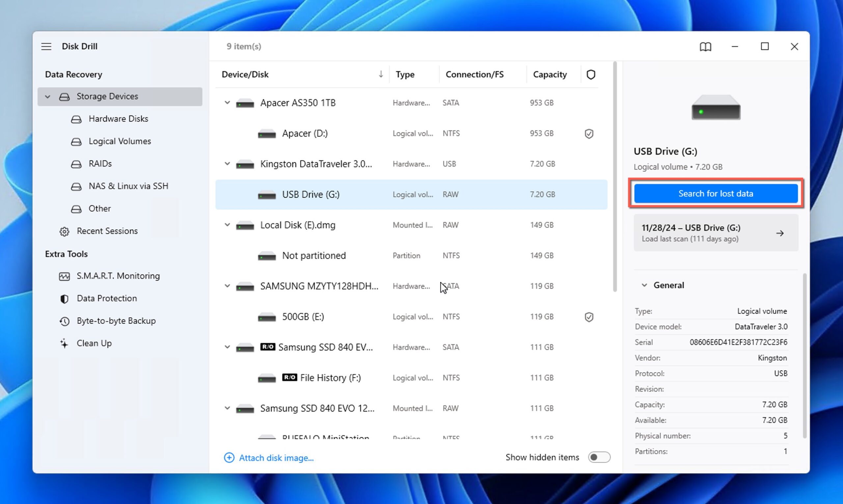
Task: Launch Byte-to-byte Backup
Action: tap(116, 321)
